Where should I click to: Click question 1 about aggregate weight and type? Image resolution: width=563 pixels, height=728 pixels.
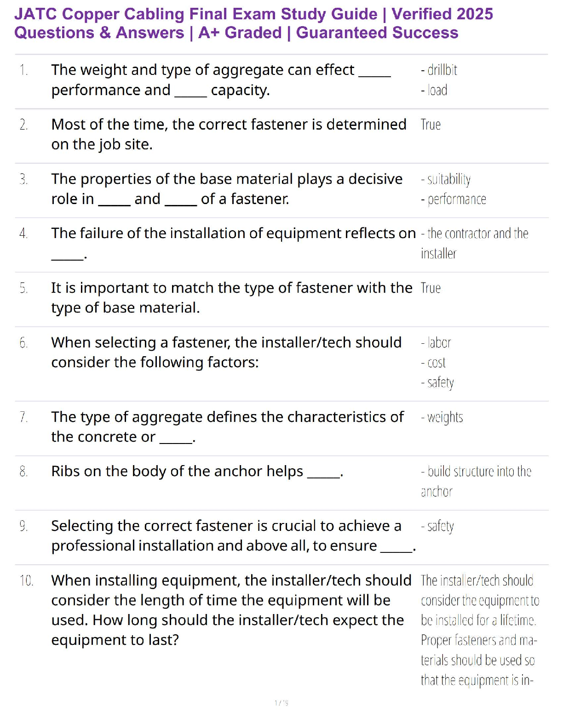(x=221, y=80)
